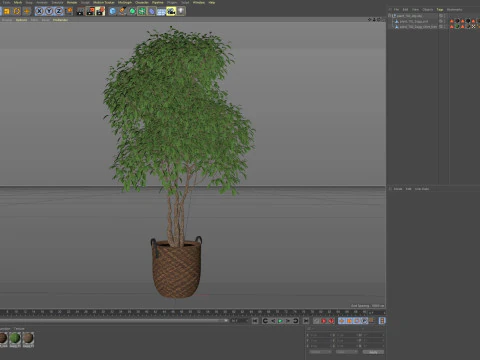Click the orange Pen spline tool icon

point(122,11)
